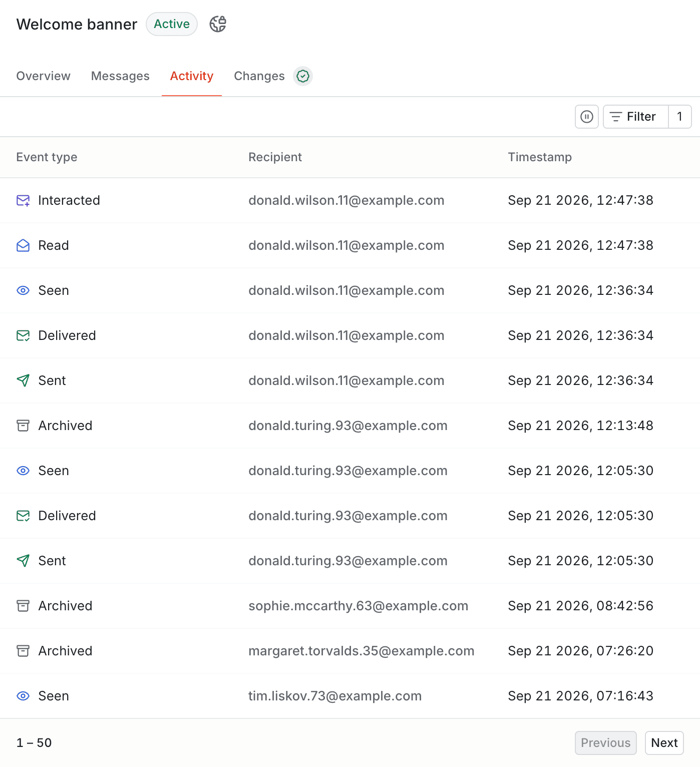
Task: Click the Interacted event label
Action: tap(69, 200)
